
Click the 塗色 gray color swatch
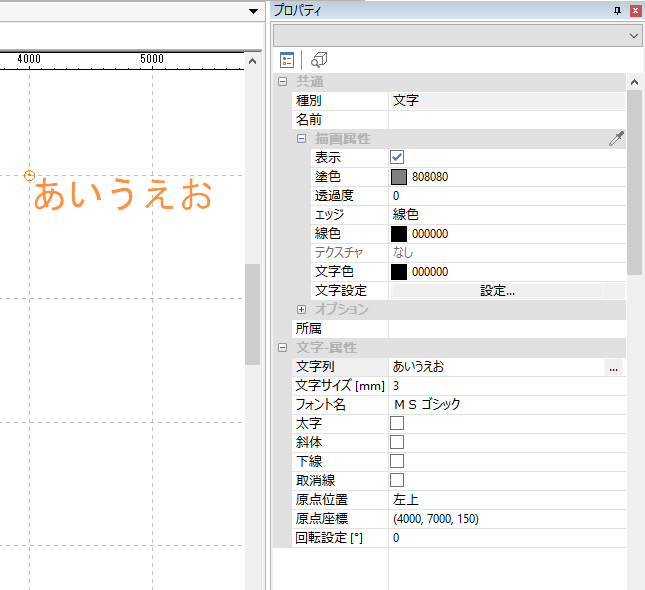point(399,177)
